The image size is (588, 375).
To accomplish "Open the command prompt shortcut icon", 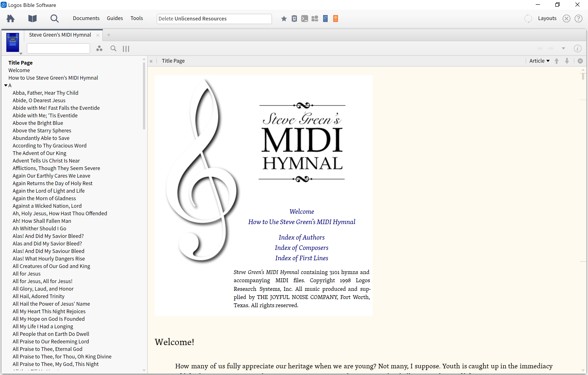I will tap(304, 19).
